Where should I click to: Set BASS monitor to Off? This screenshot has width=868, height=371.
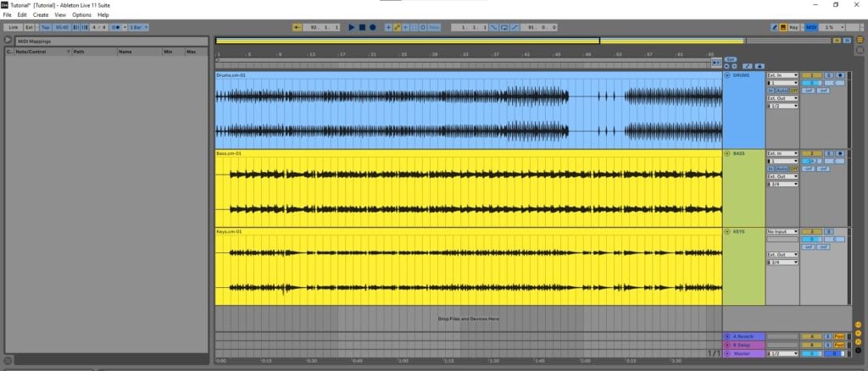point(793,169)
